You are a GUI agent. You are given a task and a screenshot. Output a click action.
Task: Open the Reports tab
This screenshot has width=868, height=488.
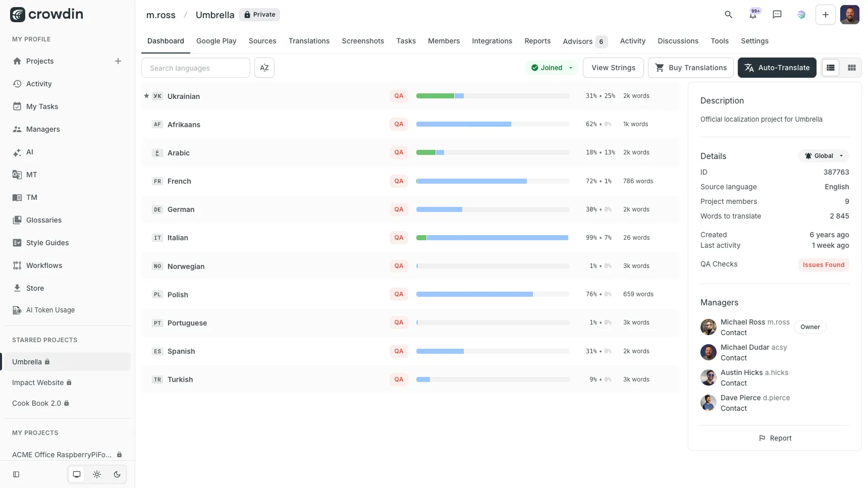tap(537, 41)
